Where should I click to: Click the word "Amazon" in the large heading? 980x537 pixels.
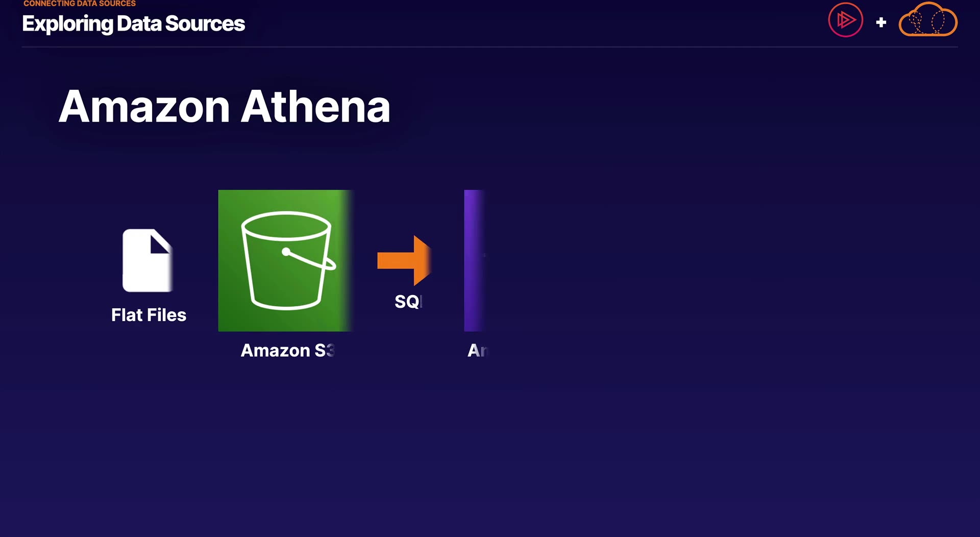point(144,107)
